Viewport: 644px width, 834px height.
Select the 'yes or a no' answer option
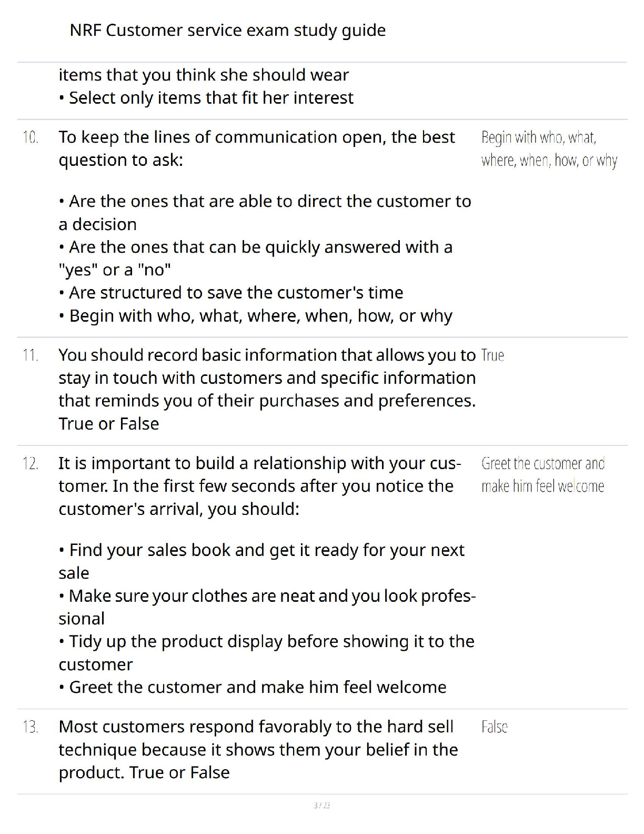coord(255,258)
